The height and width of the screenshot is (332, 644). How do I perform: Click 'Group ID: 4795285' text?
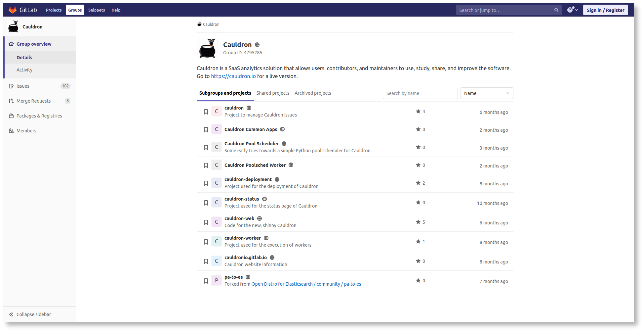(243, 53)
